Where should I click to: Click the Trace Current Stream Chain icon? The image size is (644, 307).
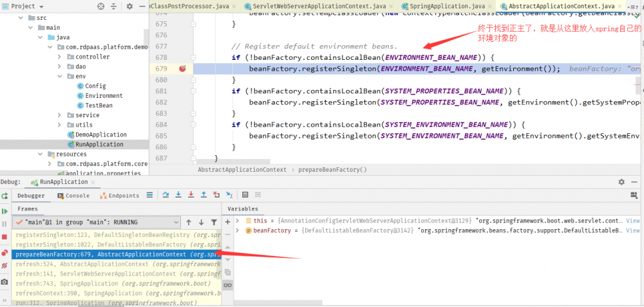(258, 194)
